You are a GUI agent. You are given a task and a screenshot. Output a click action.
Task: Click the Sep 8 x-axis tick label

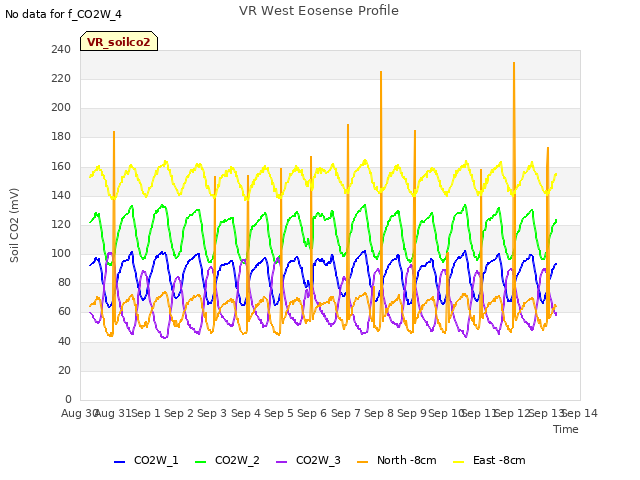click(x=379, y=413)
